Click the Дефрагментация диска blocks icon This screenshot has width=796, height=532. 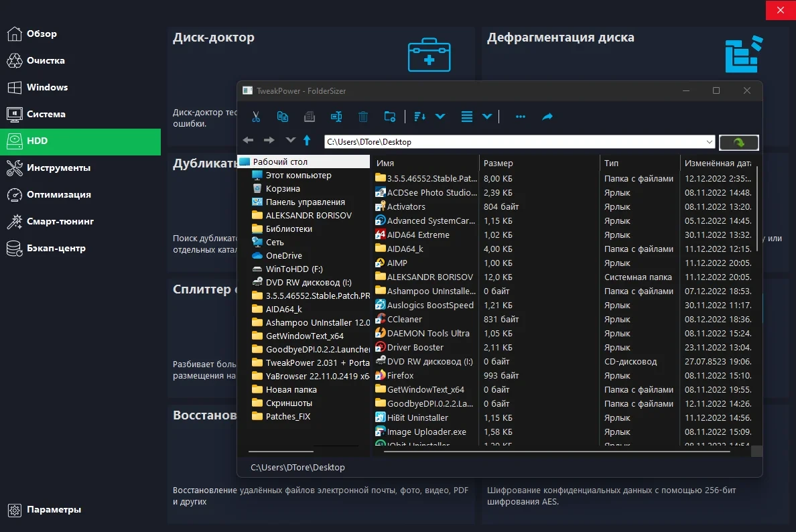(x=744, y=54)
